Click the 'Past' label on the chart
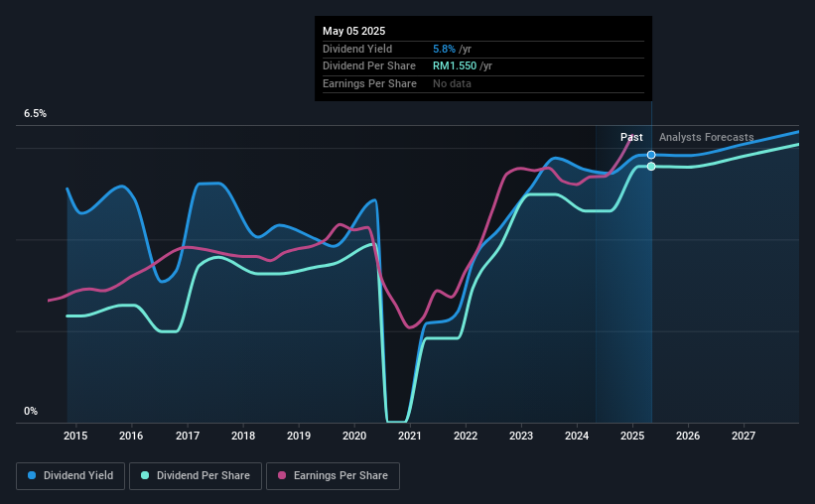Image resolution: width=815 pixels, height=504 pixels. click(631, 137)
